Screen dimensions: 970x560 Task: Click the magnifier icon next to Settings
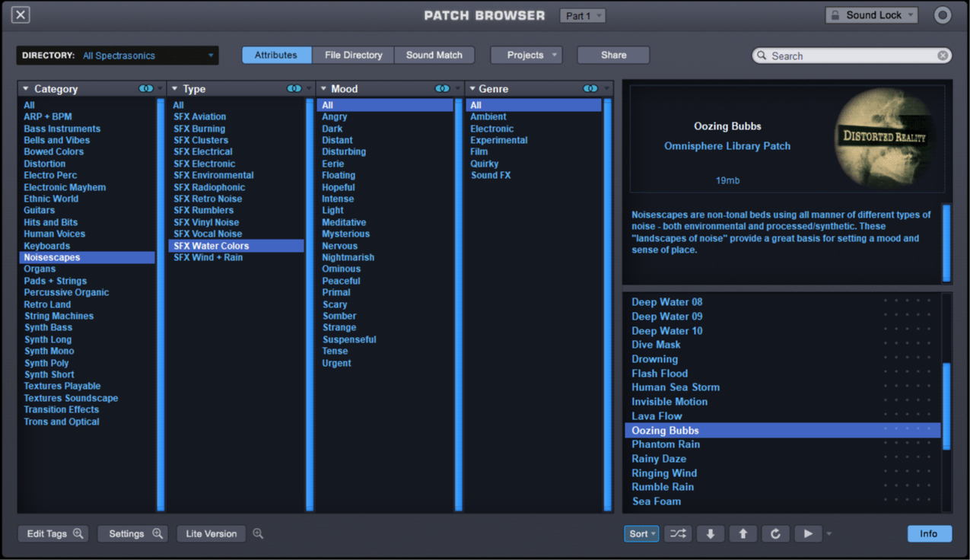click(157, 533)
